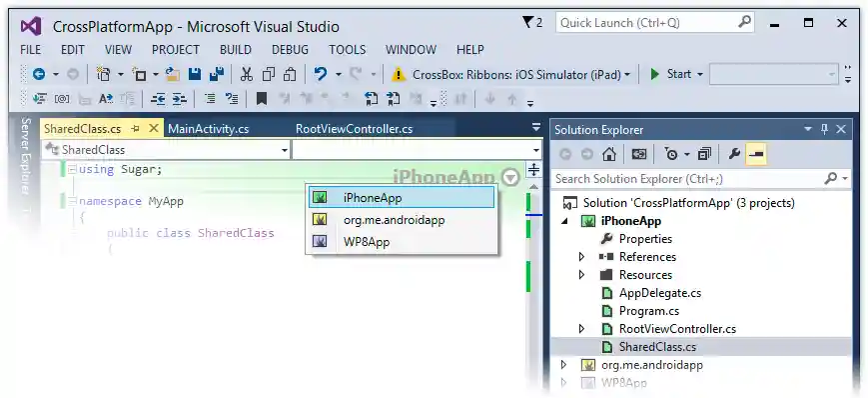Viewport: 868px width, 398px height.
Task: Click Pending Changes Filter clock icon
Action: pos(671,155)
